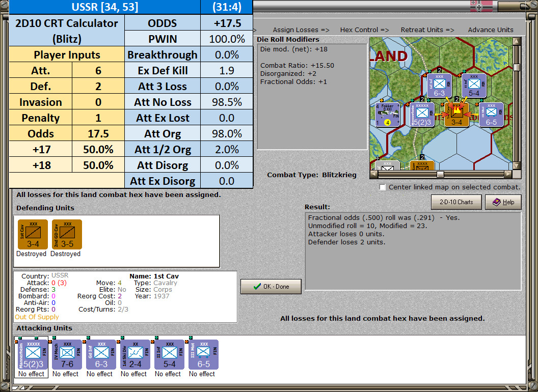Select the III Mot 6-5 attacking unit
538x392 pixels.
point(203,355)
